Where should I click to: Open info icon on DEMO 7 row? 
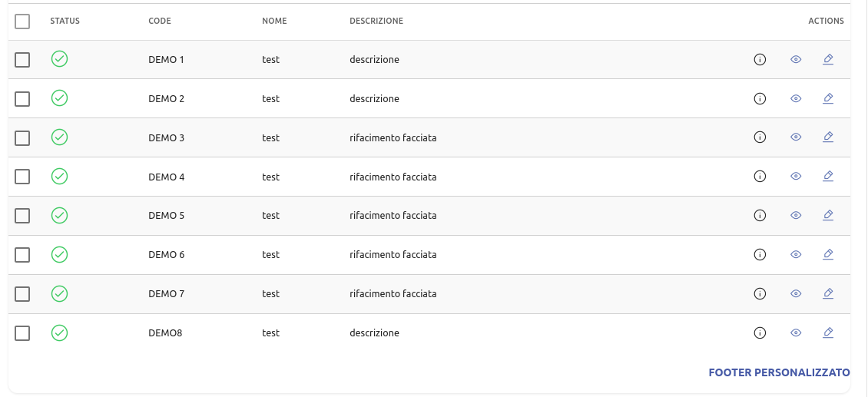point(760,293)
